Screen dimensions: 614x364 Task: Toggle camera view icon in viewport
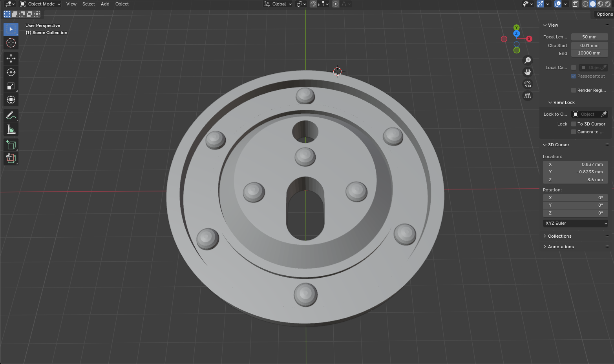click(528, 84)
